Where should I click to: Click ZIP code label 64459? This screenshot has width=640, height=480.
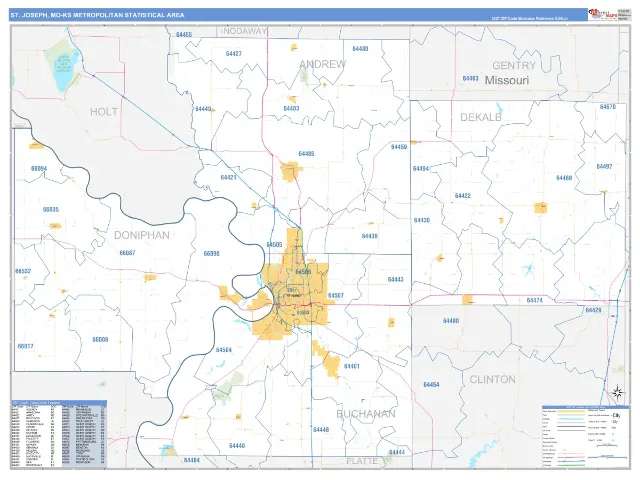(x=399, y=147)
